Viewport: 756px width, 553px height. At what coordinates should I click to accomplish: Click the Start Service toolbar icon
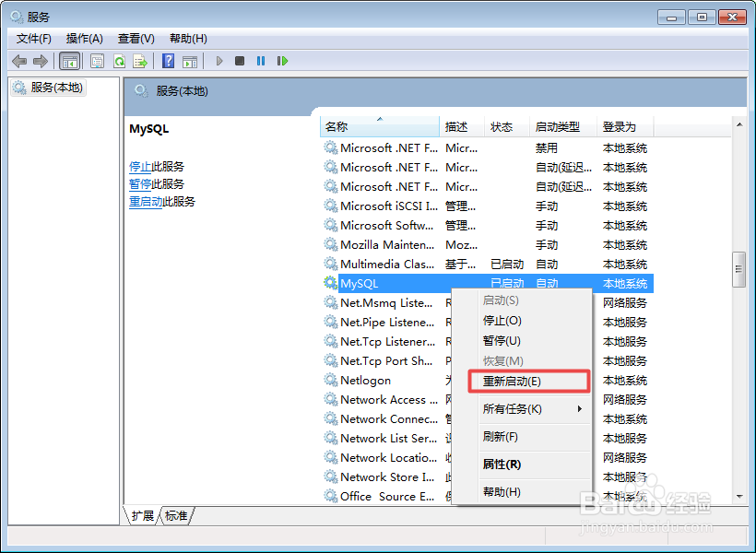[x=219, y=61]
